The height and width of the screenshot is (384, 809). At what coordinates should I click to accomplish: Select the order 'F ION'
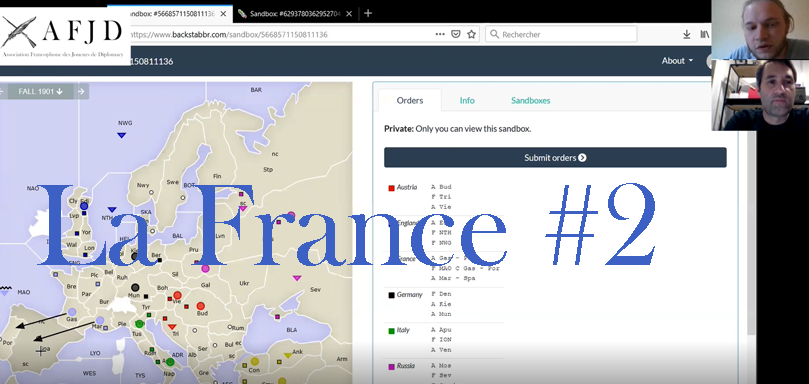coord(441,340)
